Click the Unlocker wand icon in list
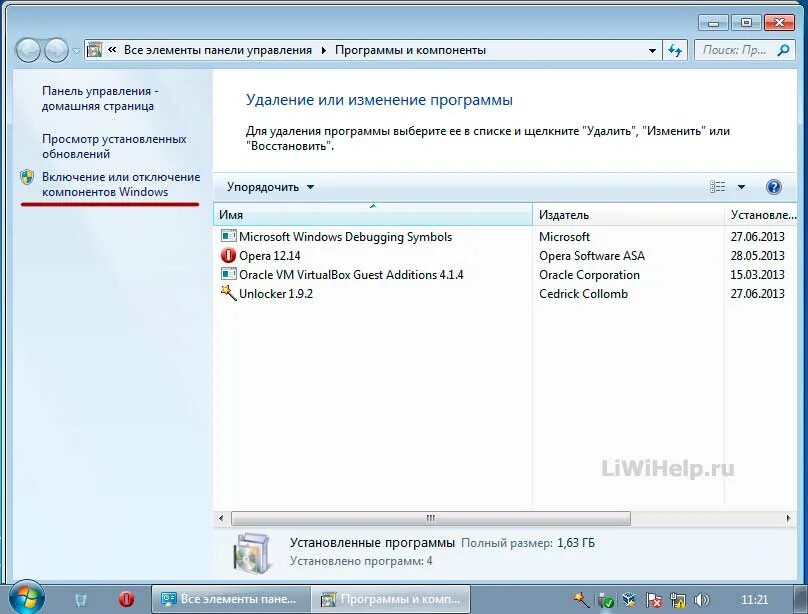Image resolution: width=808 pixels, height=614 pixels. click(x=228, y=293)
